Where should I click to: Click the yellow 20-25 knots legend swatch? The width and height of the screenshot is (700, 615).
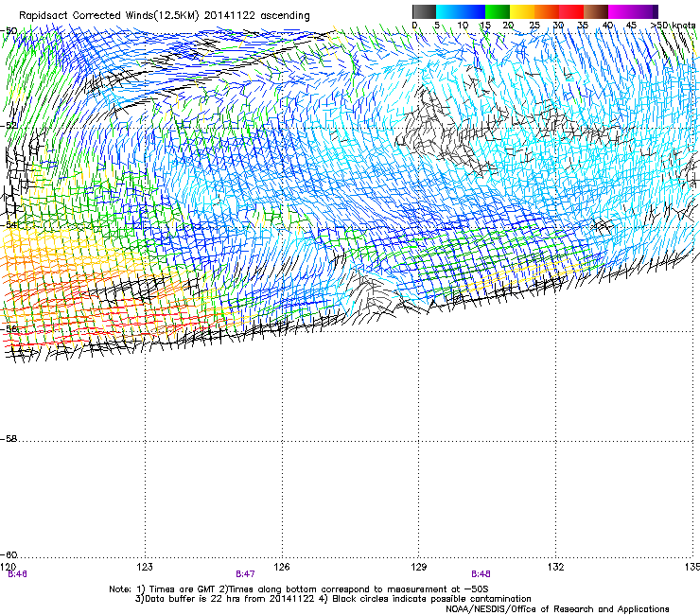pos(522,11)
